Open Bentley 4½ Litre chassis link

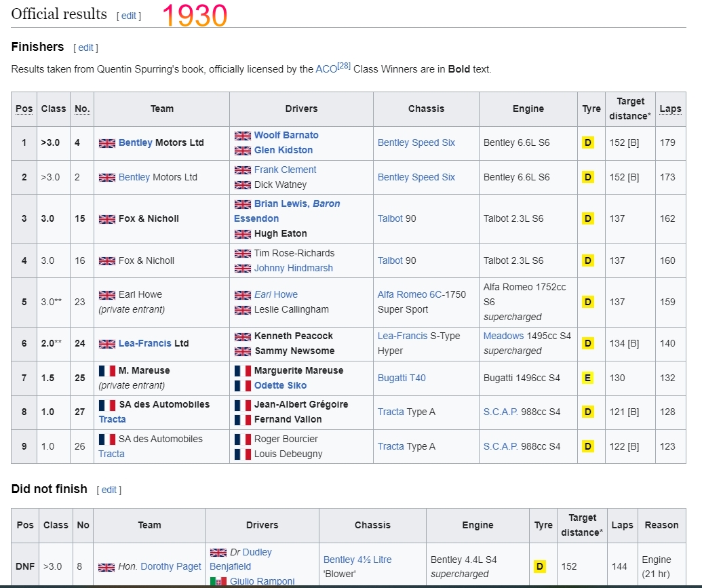357,560
